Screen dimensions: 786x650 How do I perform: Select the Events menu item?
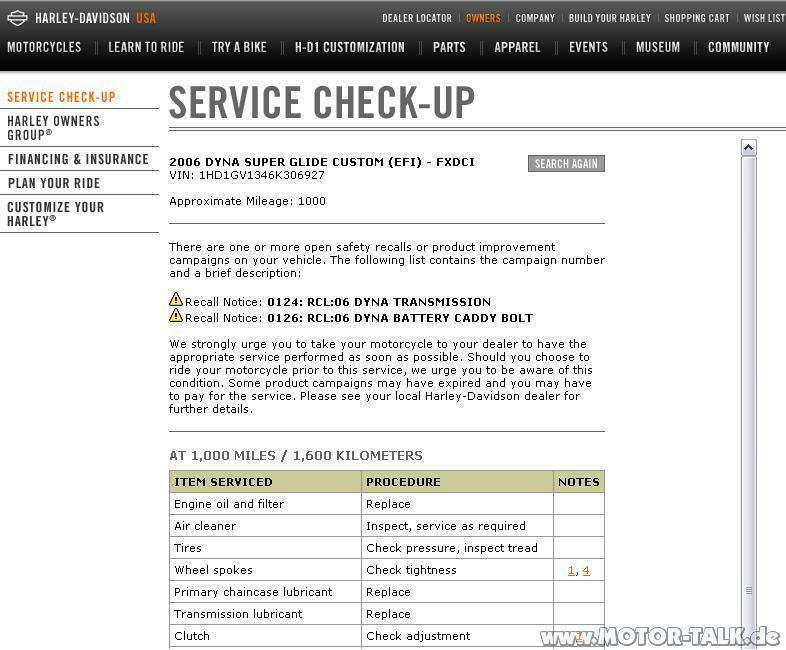pyautogui.click(x=588, y=47)
